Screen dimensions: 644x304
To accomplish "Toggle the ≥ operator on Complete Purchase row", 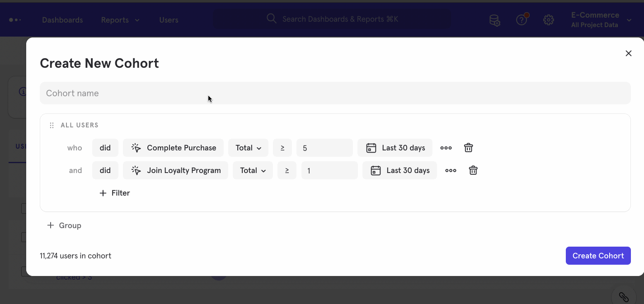I will click(x=282, y=148).
